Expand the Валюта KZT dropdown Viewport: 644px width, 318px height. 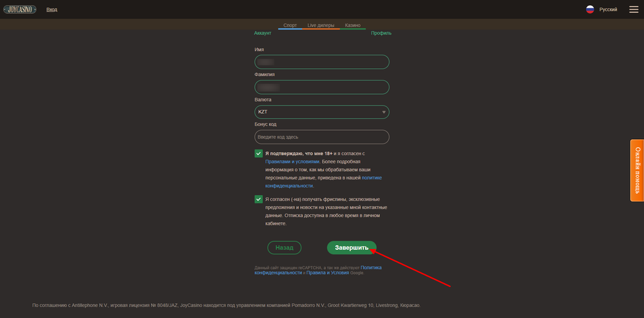pyautogui.click(x=322, y=112)
